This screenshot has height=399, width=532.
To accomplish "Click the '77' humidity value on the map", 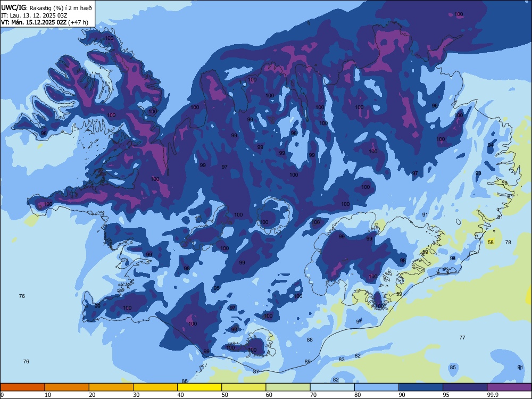I will click(462, 338).
